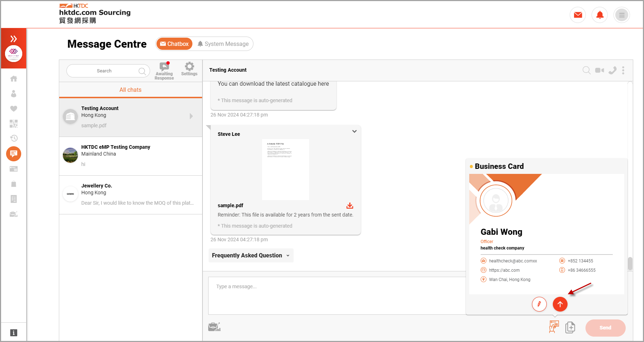Open the notifications bell in header

pos(600,15)
